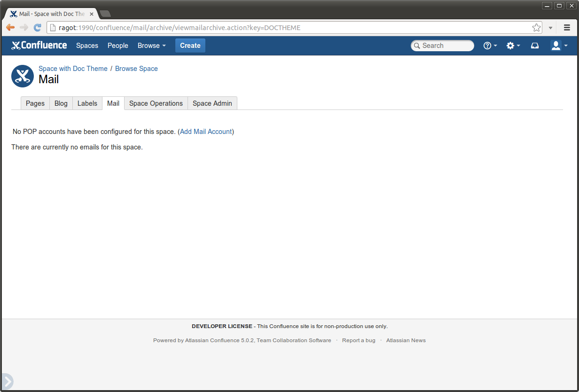The height and width of the screenshot is (392, 579).
Task: Select the Space Admin tab
Action: coord(212,103)
